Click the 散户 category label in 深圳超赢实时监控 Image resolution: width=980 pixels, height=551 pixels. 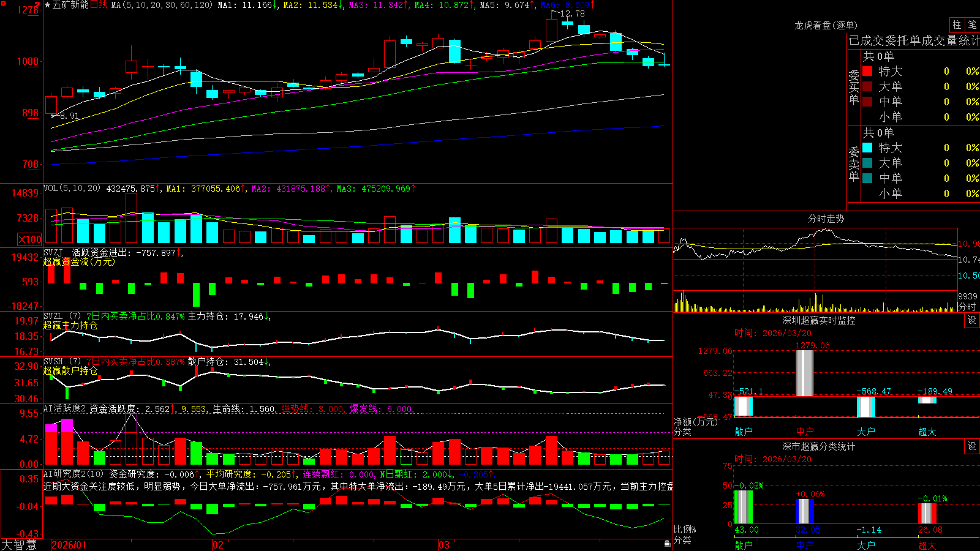[x=744, y=432]
